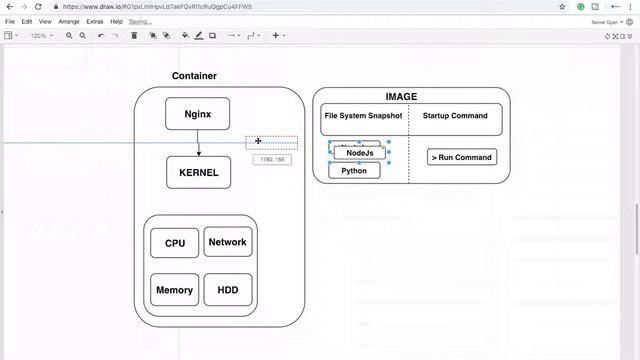Select the Nginx box
640x360 pixels.
pyautogui.click(x=198, y=113)
